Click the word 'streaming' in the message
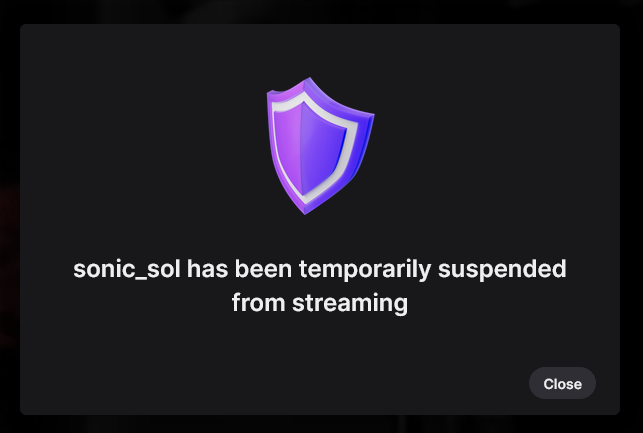The height and width of the screenshot is (433, 643). pos(350,304)
